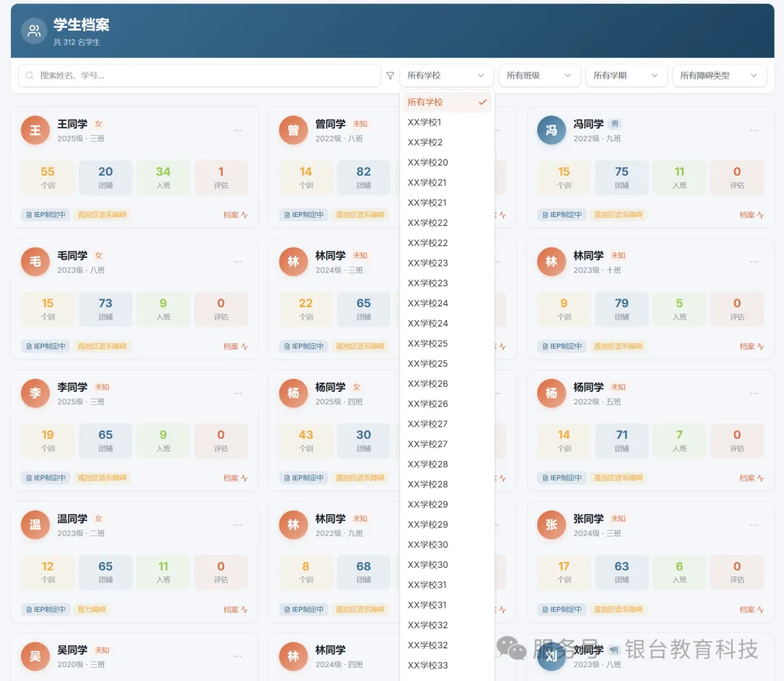The width and height of the screenshot is (784, 681).
Task: Click the 17 个训 stat on 张同学's card
Action: [563, 572]
